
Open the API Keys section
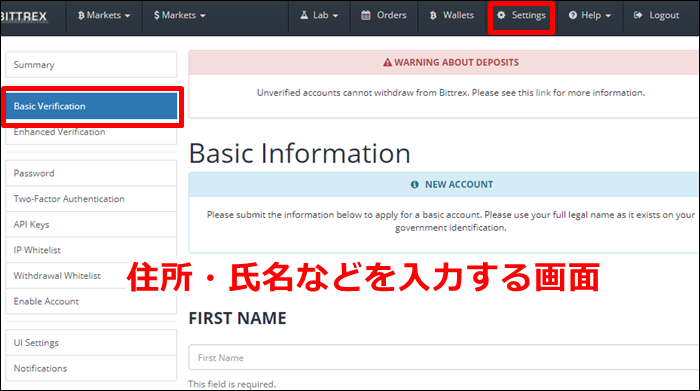pos(91,225)
